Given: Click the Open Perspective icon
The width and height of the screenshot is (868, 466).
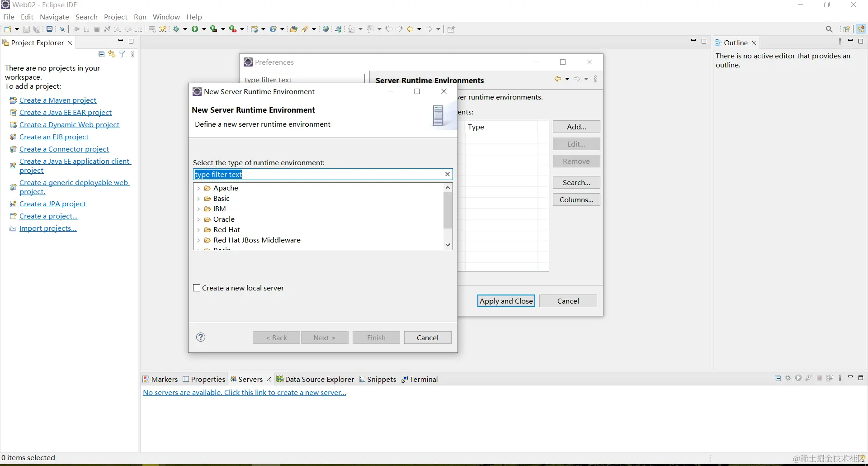Looking at the screenshot, I should 847,29.
